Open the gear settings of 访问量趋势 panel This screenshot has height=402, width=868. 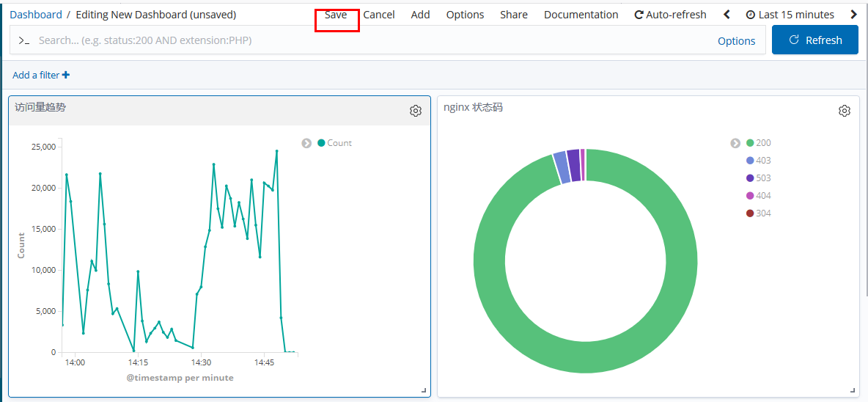(415, 111)
